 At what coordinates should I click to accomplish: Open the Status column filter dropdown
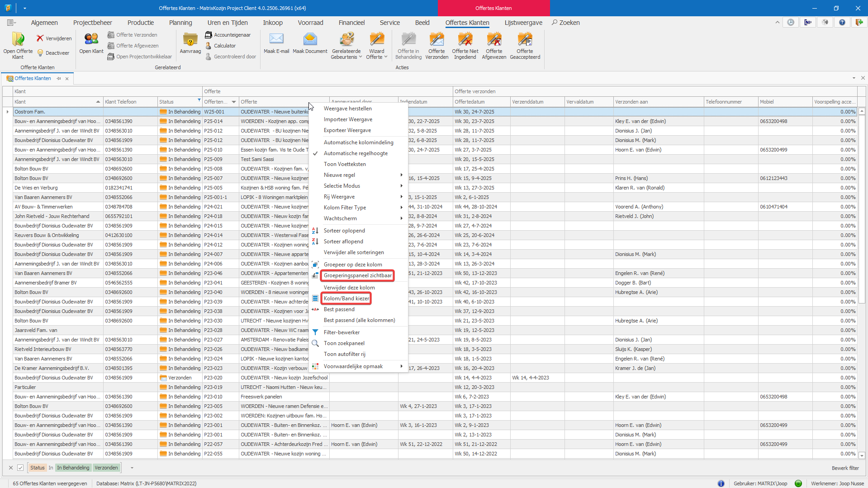199,100
